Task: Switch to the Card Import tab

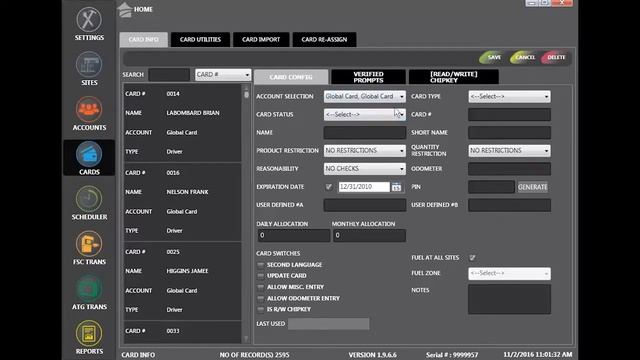Action: coord(261,40)
